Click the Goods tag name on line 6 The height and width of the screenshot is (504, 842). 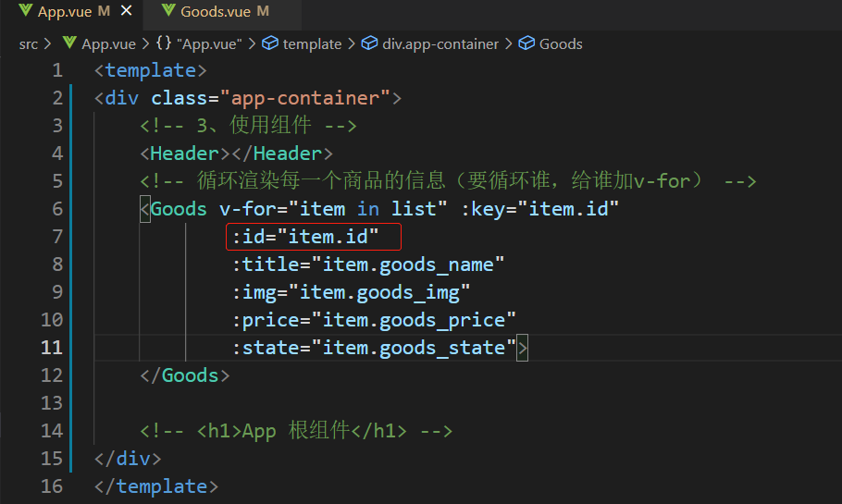pos(179,209)
